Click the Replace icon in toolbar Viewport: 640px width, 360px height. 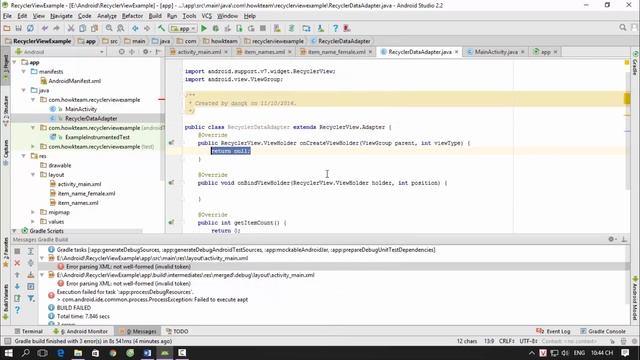pyautogui.click(x=121, y=28)
